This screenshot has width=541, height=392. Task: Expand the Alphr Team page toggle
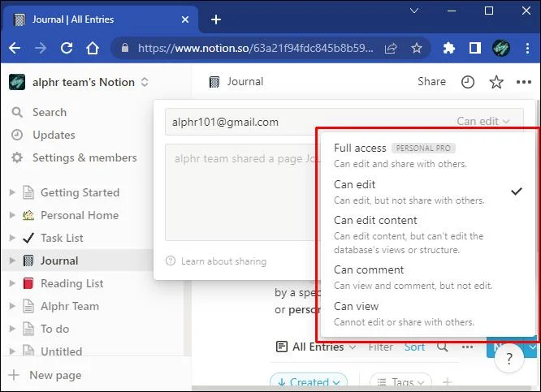click(x=12, y=306)
